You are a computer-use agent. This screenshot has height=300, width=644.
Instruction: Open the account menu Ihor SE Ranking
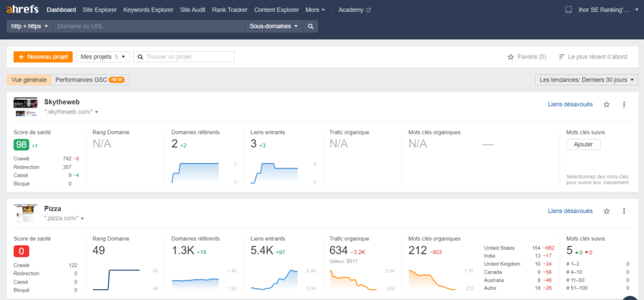click(x=608, y=10)
